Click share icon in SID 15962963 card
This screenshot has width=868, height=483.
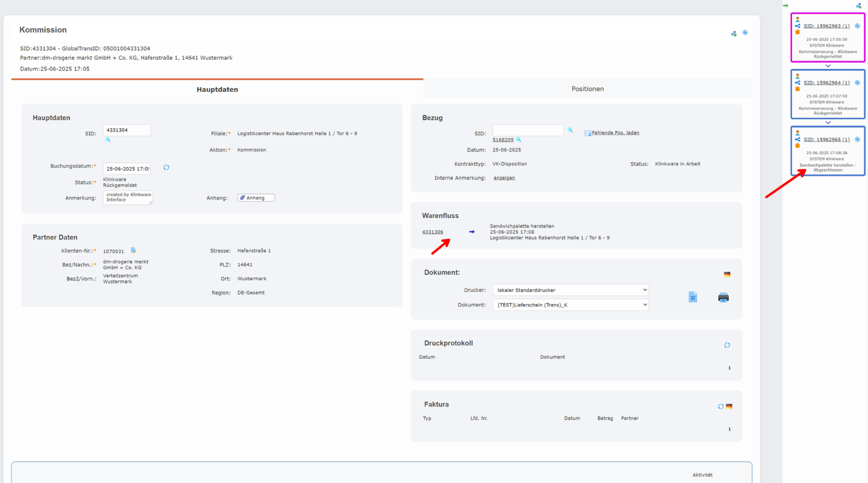(797, 26)
